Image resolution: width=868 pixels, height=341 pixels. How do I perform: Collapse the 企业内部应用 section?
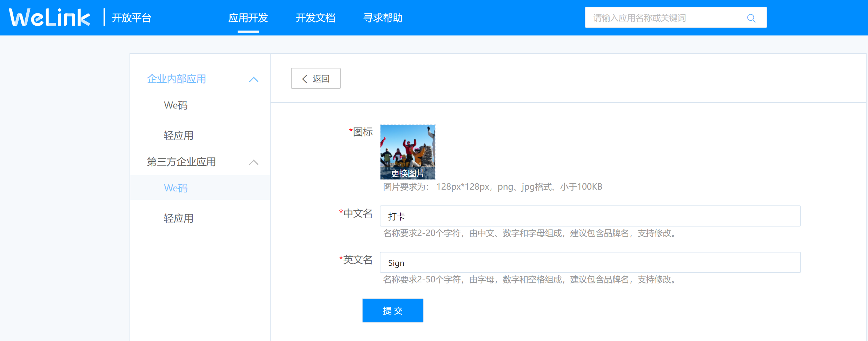click(x=254, y=79)
